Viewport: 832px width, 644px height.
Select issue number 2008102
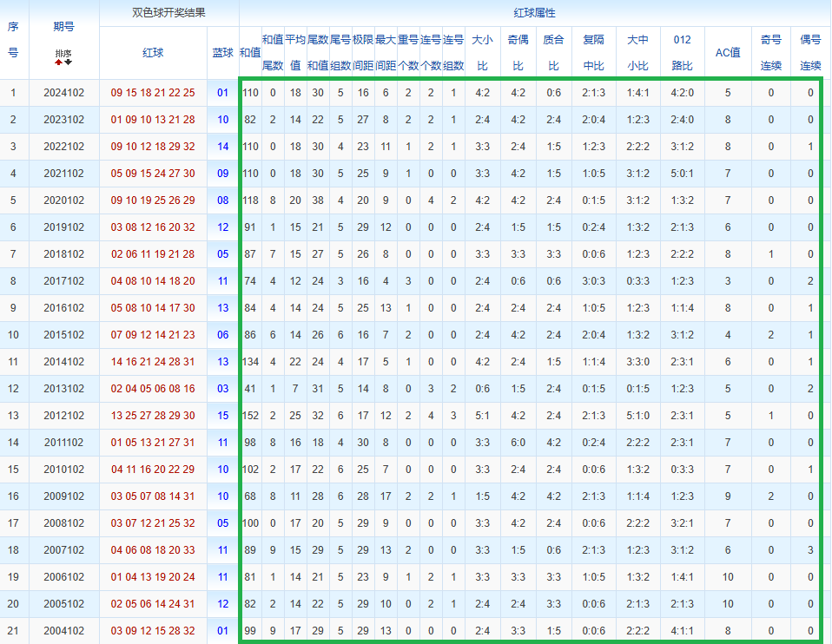pos(63,523)
